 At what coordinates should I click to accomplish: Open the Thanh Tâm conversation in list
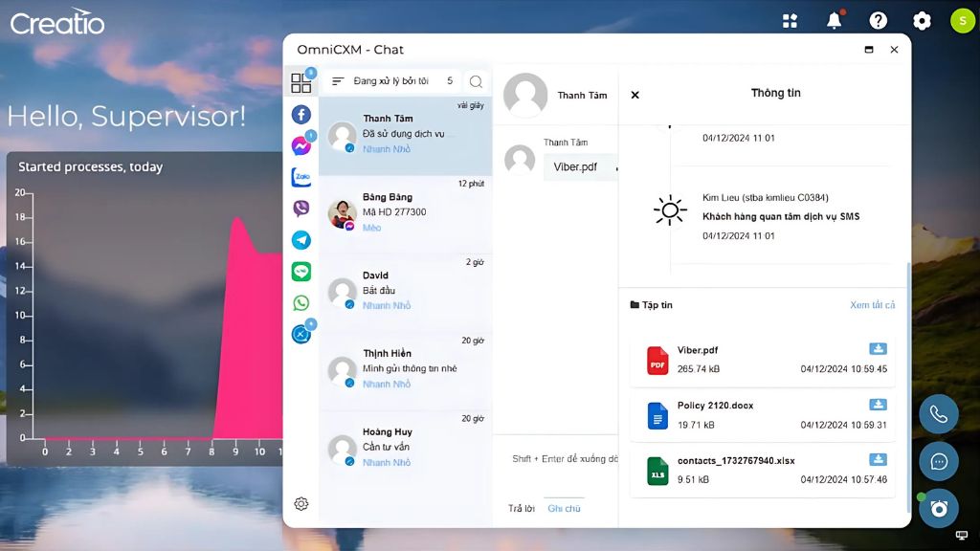[x=406, y=136]
